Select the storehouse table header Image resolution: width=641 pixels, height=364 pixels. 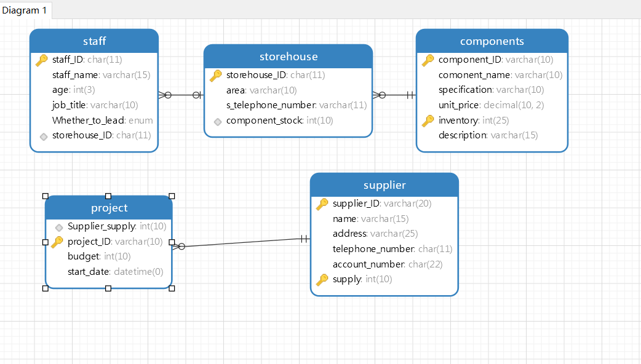pyautogui.click(x=289, y=57)
